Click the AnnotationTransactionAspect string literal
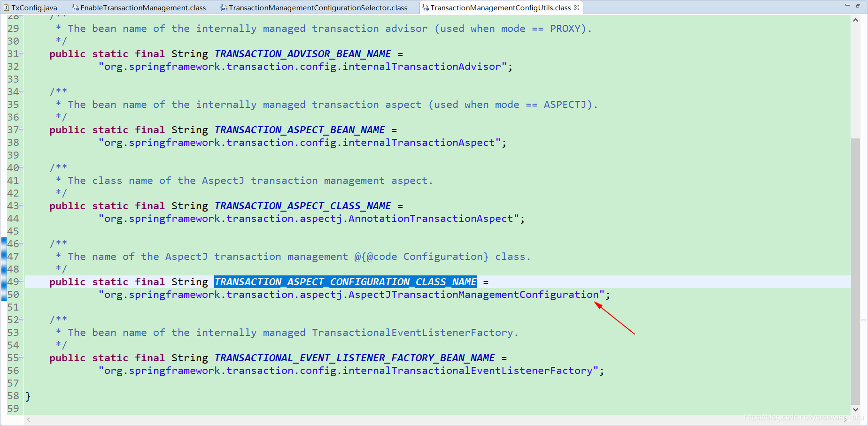This screenshot has height=426, width=868. pos(309,219)
